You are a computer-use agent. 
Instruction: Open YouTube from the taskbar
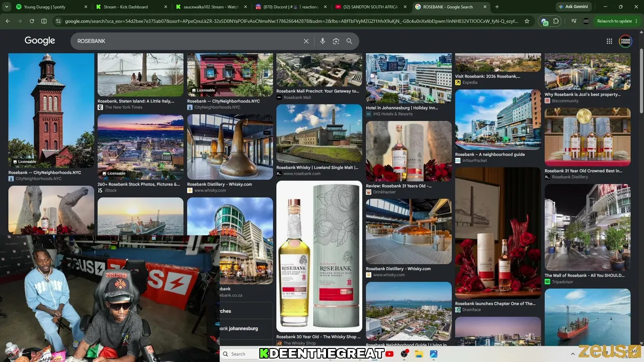point(390,354)
